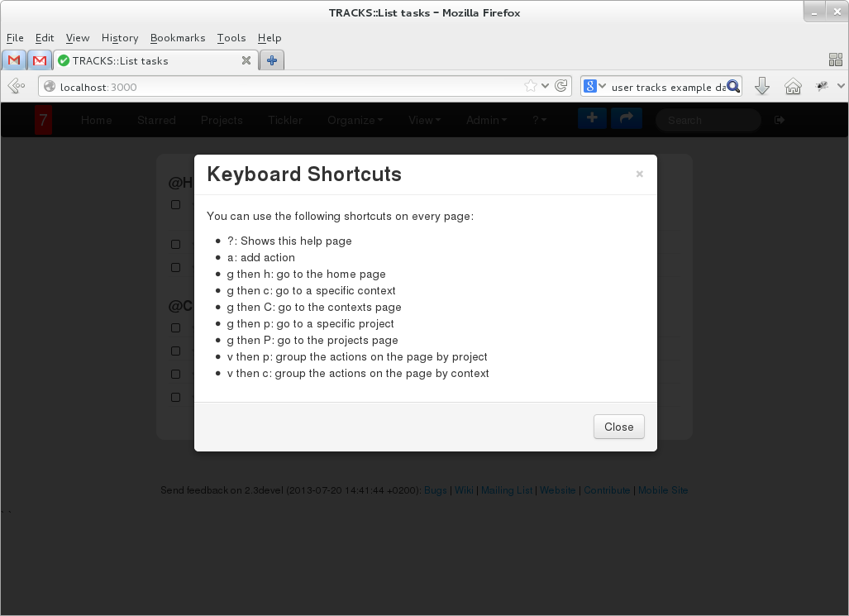Check the first task checkbox under first context
The width and height of the screenshot is (849, 616).
(x=175, y=204)
